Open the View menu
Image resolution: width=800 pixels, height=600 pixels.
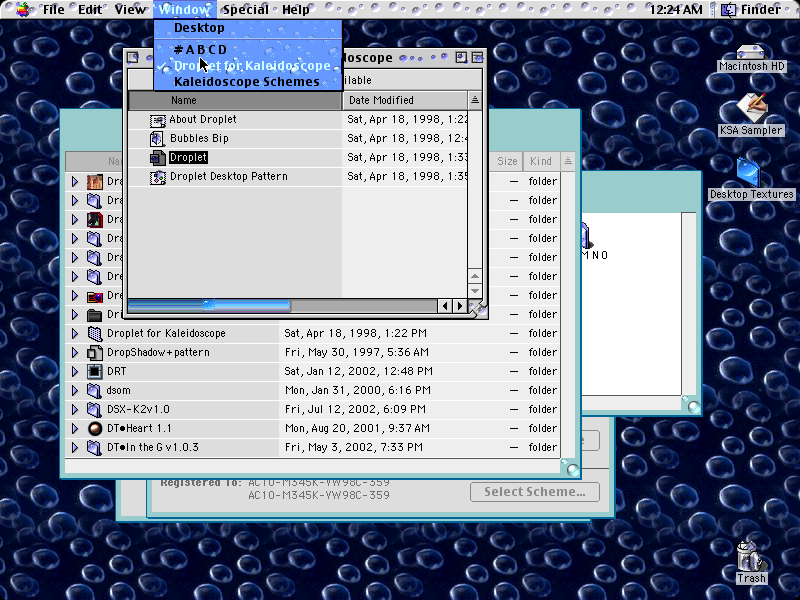click(130, 9)
